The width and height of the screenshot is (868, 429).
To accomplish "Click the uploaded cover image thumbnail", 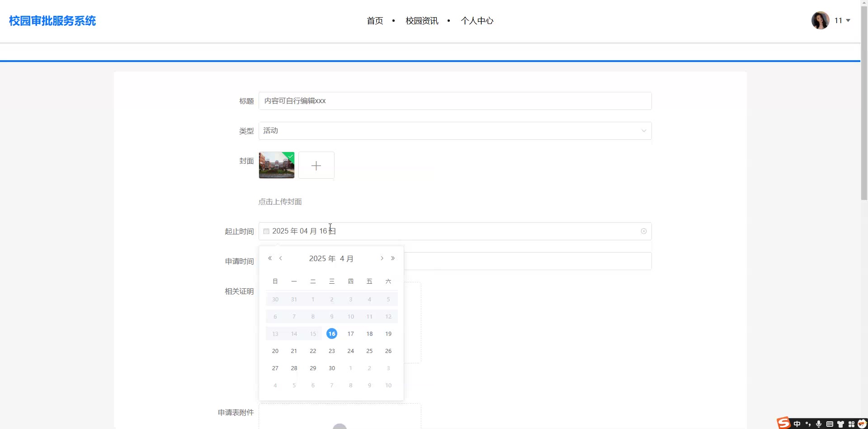I will point(276,166).
